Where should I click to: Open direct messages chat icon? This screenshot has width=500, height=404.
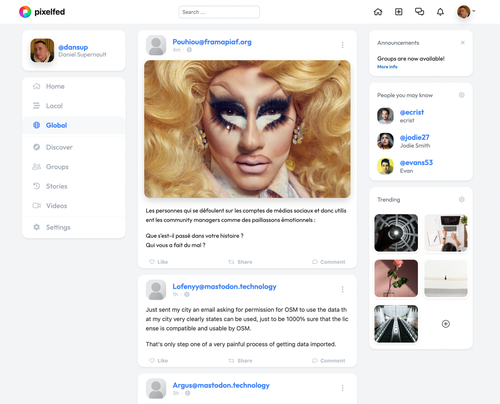[419, 12]
